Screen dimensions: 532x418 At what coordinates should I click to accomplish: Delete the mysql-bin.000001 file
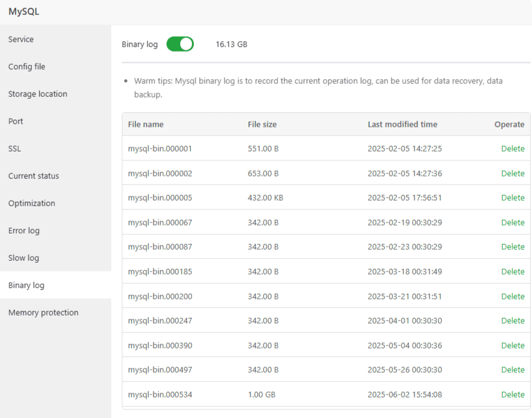pos(513,148)
